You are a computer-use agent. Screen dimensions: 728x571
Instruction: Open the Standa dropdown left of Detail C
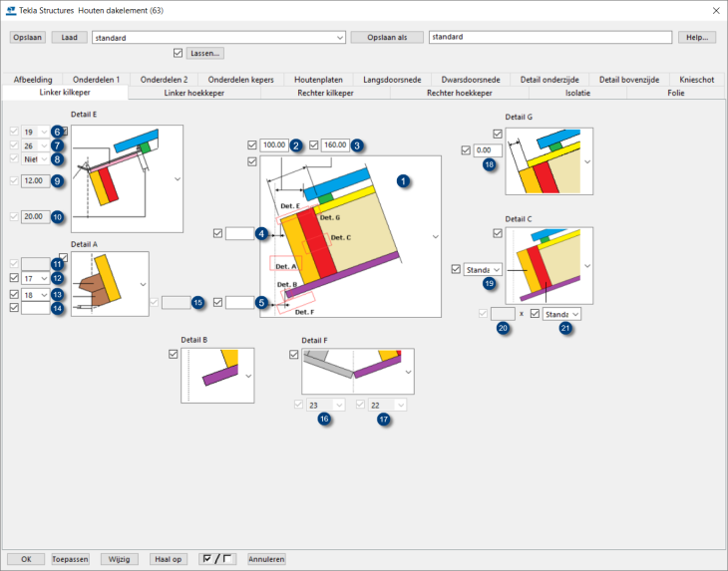(x=483, y=269)
